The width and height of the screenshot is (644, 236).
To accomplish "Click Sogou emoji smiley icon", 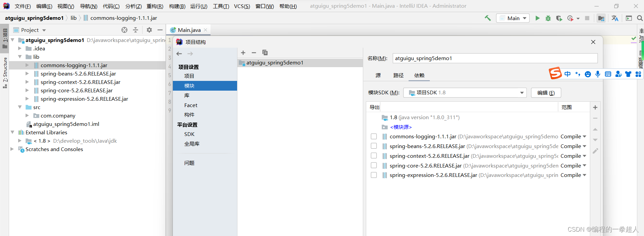I will [x=588, y=74].
